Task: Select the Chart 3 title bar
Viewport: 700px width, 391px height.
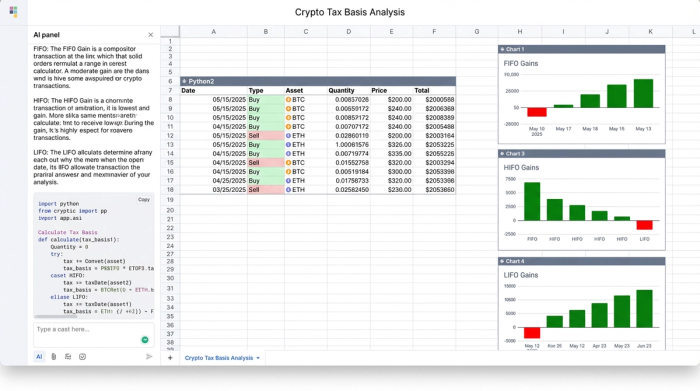Action: tap(582, 154)
